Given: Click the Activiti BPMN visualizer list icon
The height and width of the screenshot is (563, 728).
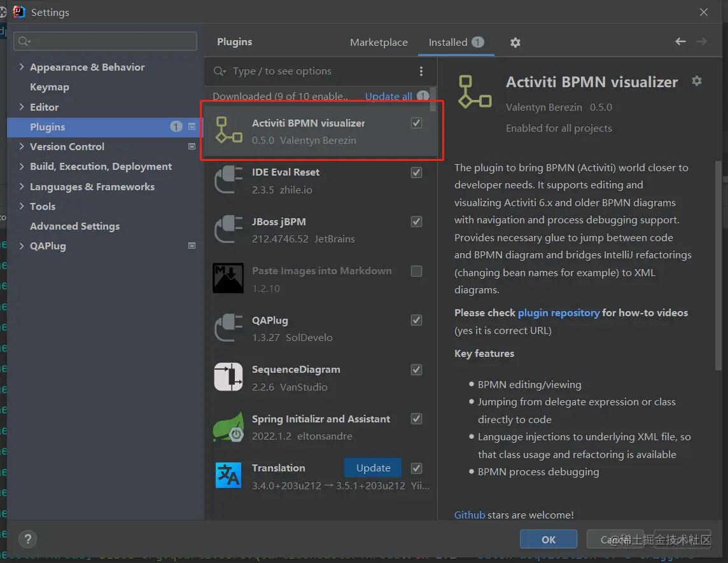Looking at the screenshot, I should tap(228, 130).
